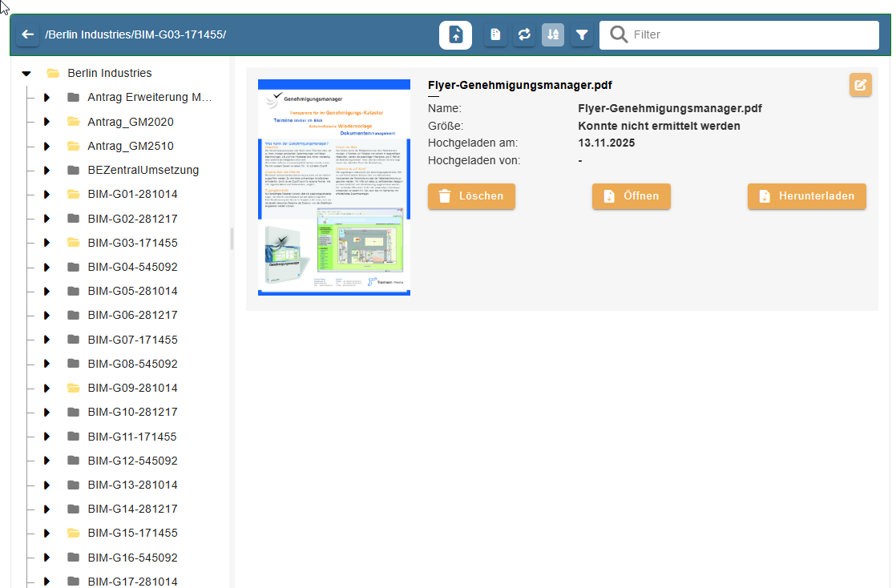Click the edit pencil icon for the flyer
Screen dimensions: 896x588
coord(860,85)
